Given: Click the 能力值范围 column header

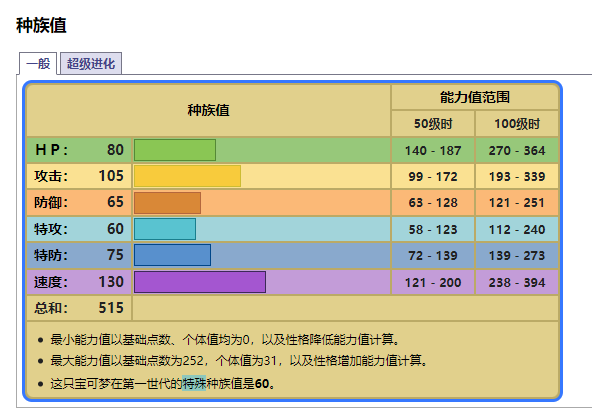Looking at the screenshot, I should [x=475, y=97].
